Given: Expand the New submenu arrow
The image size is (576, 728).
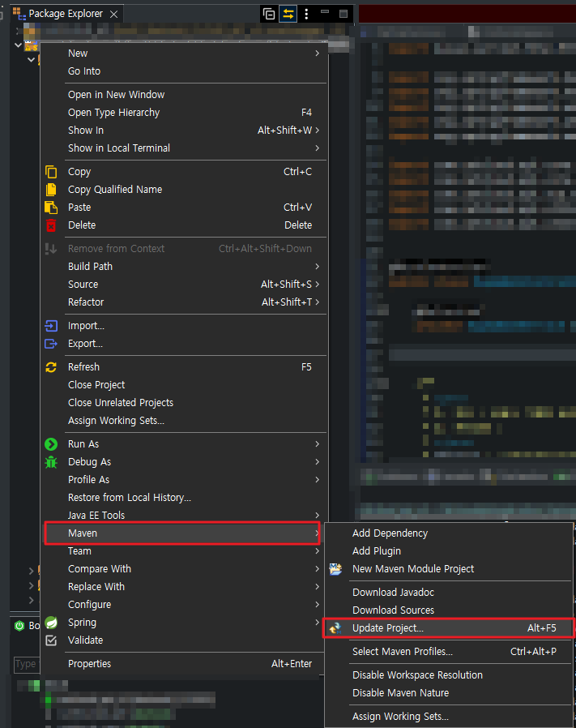Looking at the screenshot, I should click(x=317, y=54).
